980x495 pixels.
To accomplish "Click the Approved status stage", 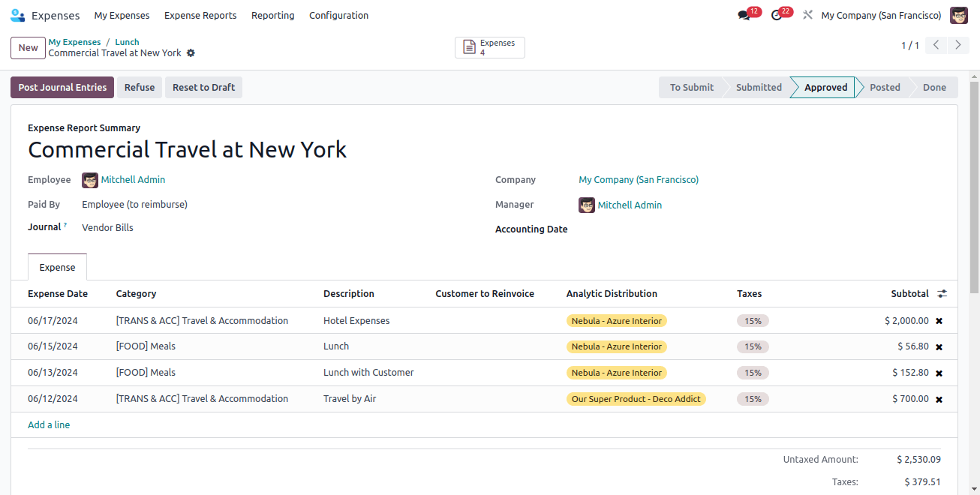I will click(825, 87).
